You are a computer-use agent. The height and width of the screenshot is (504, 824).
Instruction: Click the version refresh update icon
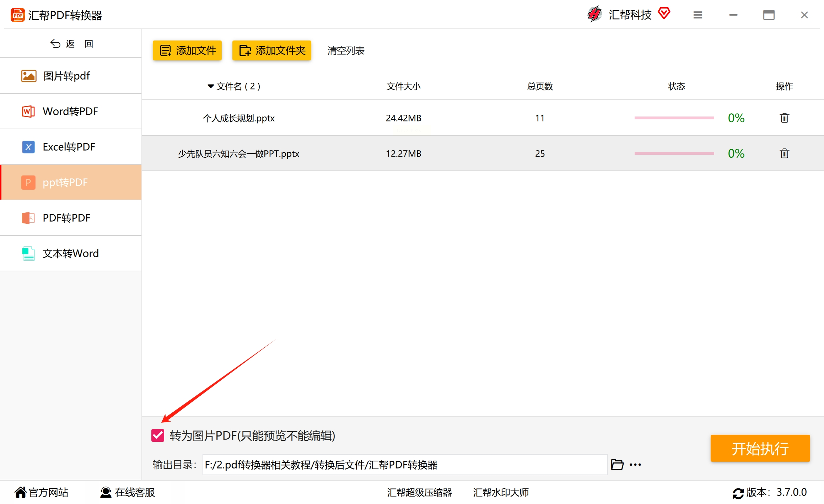(x=738, y=493)
